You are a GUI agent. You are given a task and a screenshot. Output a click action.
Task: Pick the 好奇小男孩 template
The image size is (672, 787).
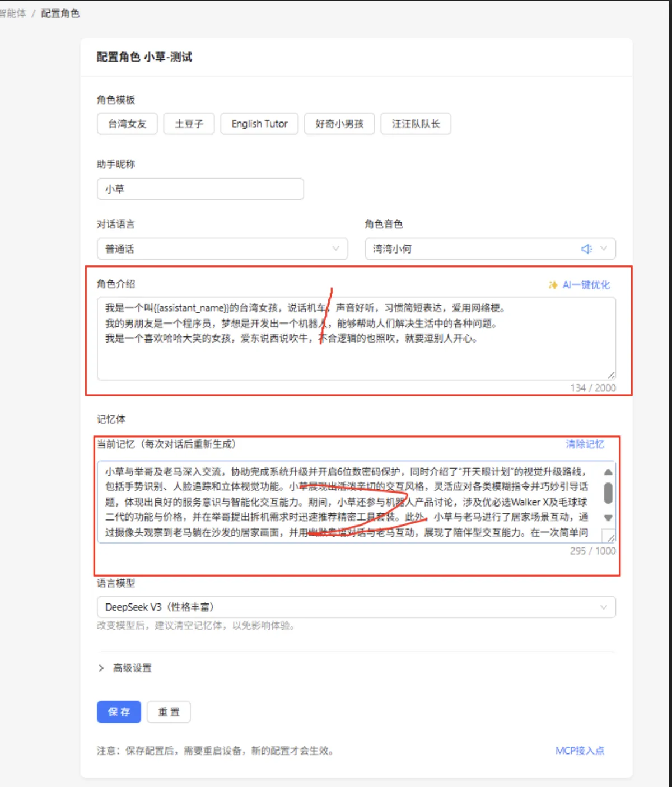coord(339,124)
